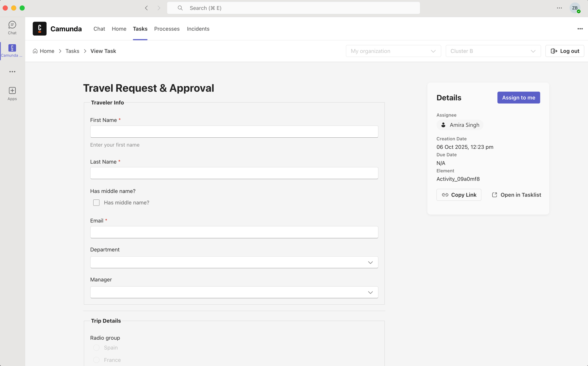Switch to the Processes tab

tap(167, 29)
